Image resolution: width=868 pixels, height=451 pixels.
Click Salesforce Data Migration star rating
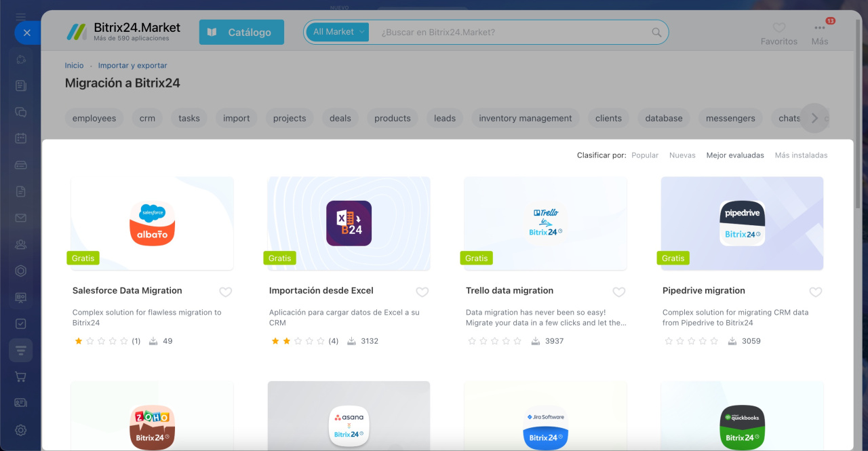pyautogui.click(x=101, y=341)
